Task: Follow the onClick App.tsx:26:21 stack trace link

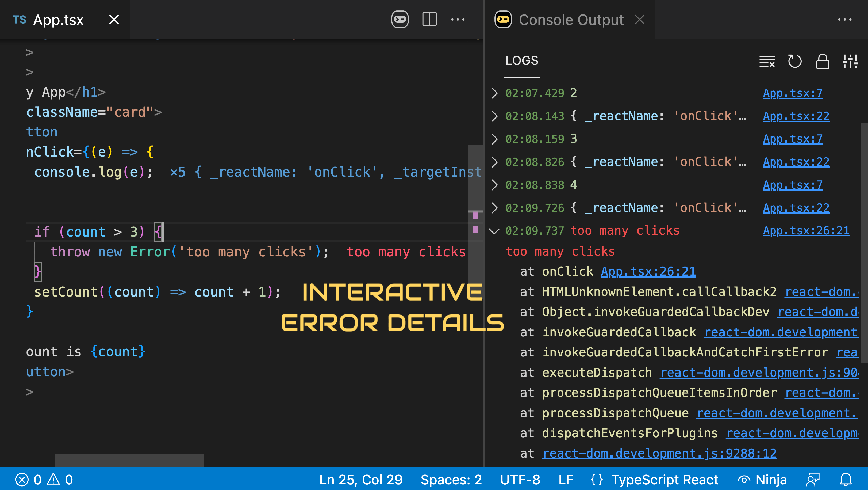Action: pyautogui.click(x=648, y=271)
